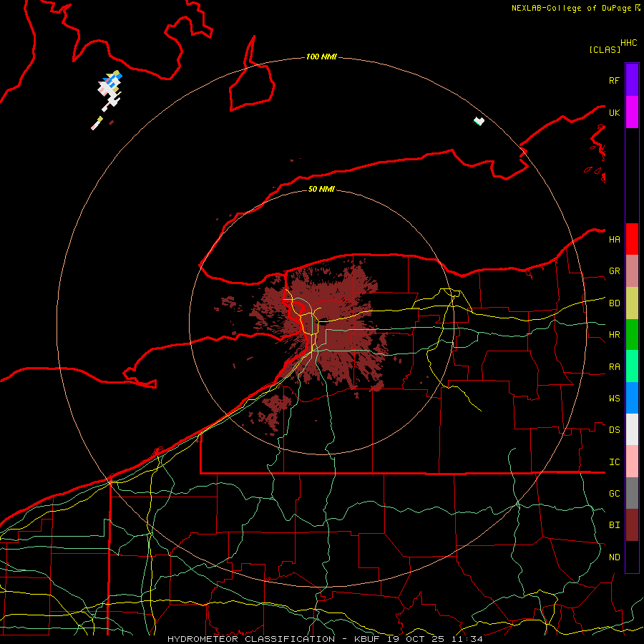Click the UK magenta legend swatch

[x=632, y=112]
